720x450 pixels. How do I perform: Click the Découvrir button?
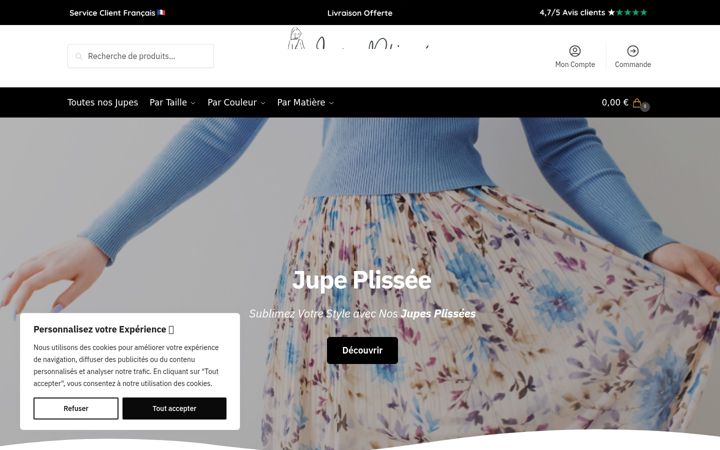coord(362,350)
